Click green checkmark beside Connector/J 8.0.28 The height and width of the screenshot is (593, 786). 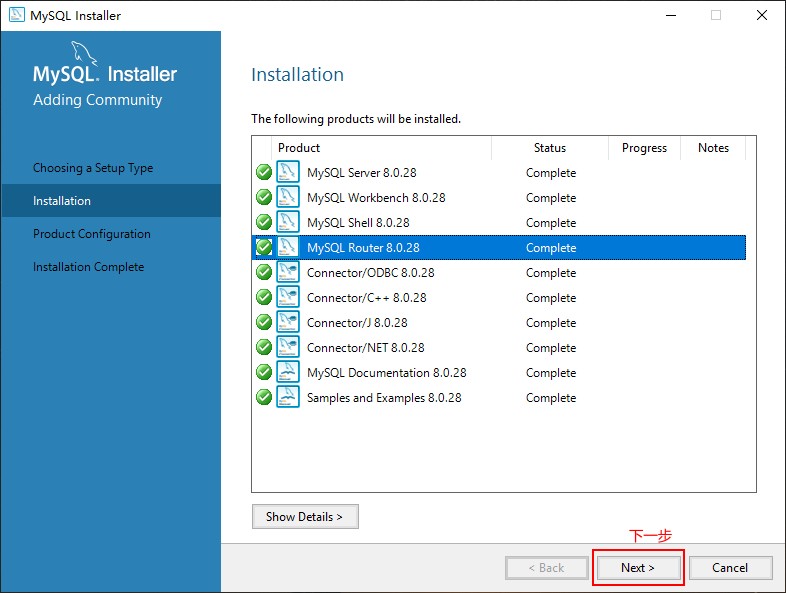click(x=264, y=322)
